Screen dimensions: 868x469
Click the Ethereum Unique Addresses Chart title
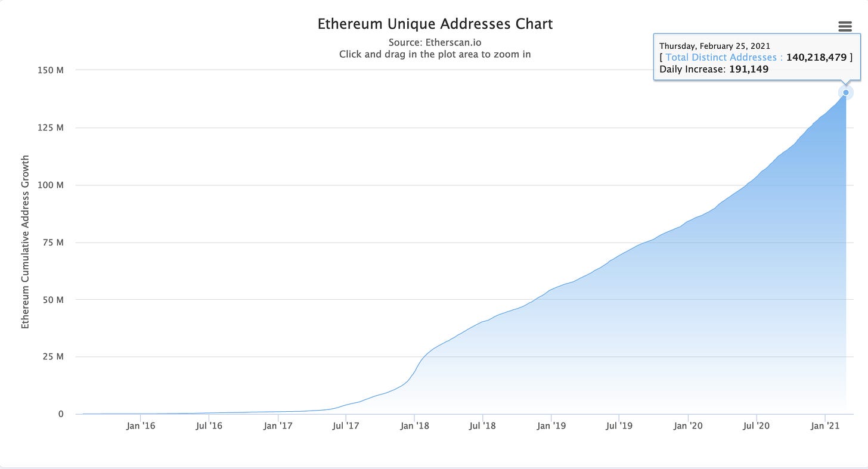435,24
